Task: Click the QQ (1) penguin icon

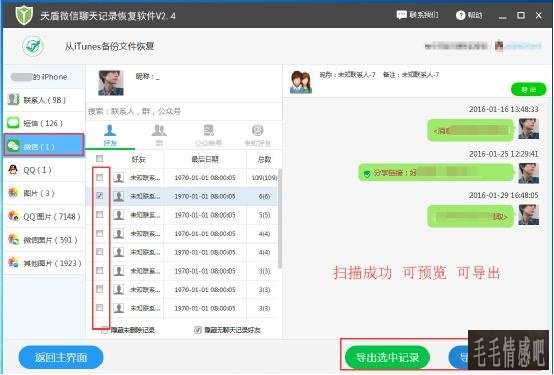Action: (13, 170)
